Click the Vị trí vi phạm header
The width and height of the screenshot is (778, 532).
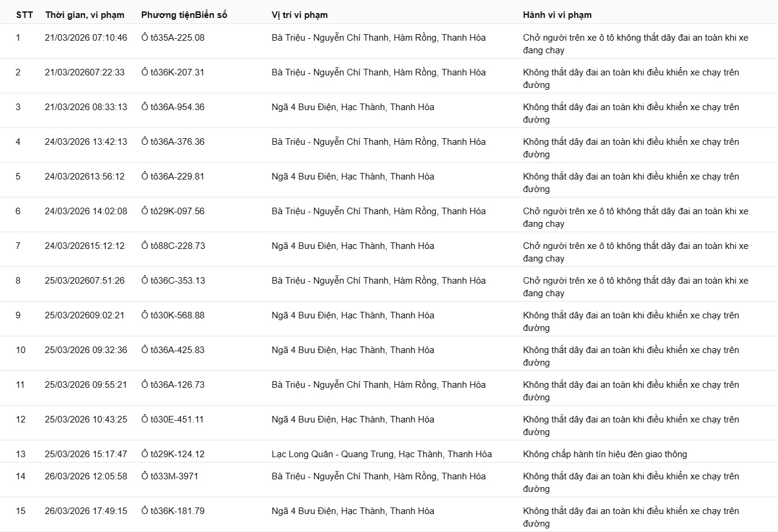pyautogui.click(x=300, y=15)
